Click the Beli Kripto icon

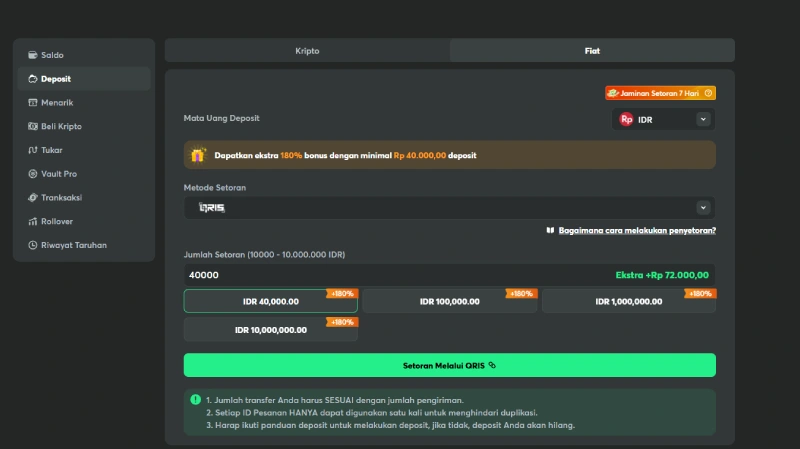pos(33,127)
